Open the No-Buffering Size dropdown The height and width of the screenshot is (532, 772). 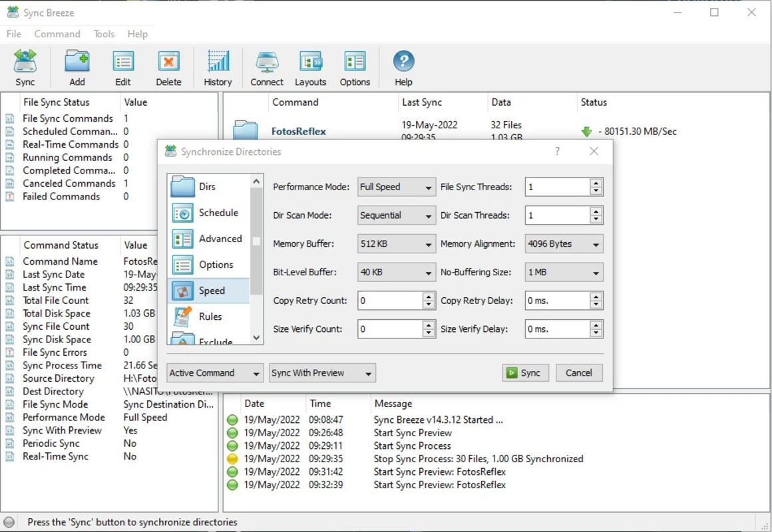point(564,272)
